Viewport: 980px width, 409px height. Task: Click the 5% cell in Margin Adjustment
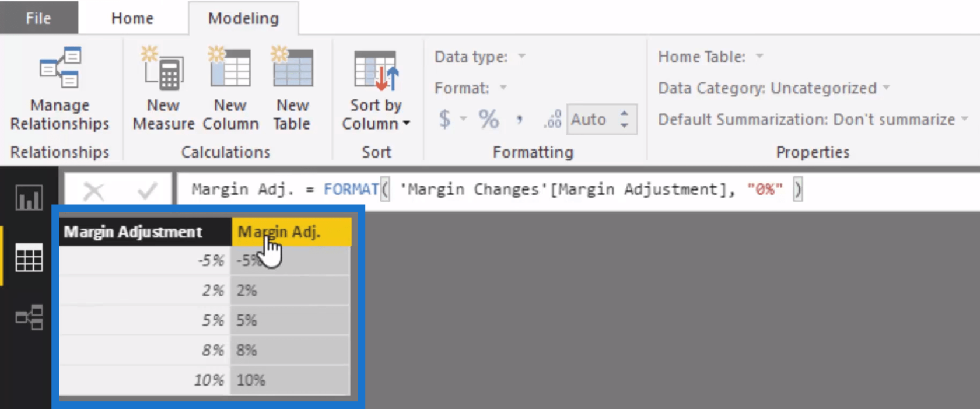click(x=145, y=320)
